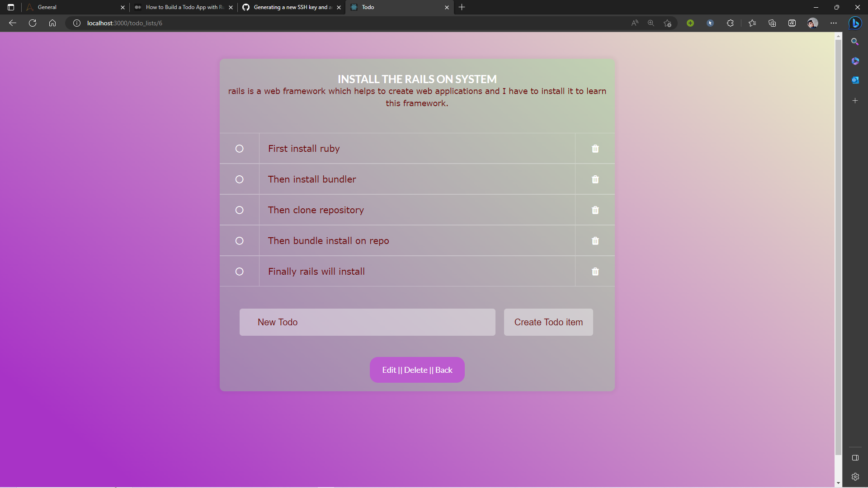
Task: Toggle completion circle for 'Then install bundler'
Action: (x=239, y=179)
